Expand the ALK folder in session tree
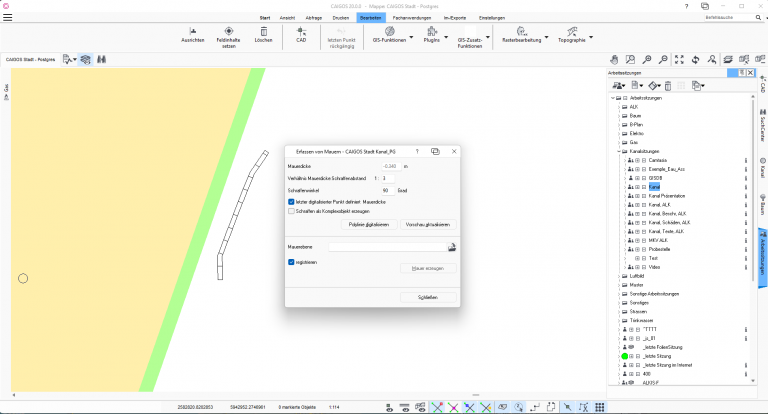 [619, 107]
